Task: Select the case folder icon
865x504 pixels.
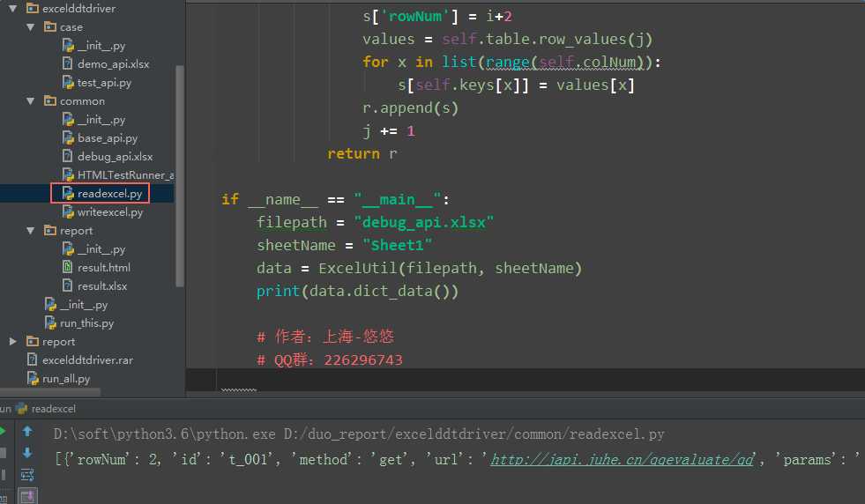Action: coord(50,26)
